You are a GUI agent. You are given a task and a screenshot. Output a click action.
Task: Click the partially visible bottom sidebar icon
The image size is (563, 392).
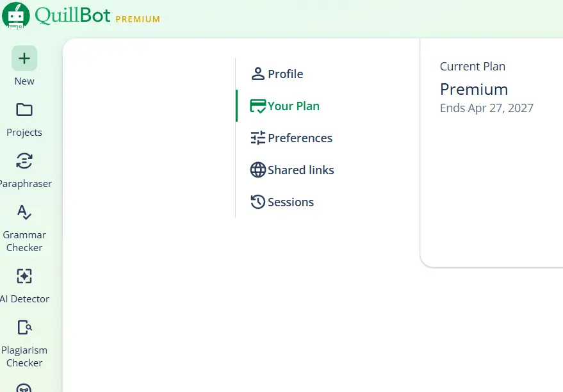click(24, 388)
